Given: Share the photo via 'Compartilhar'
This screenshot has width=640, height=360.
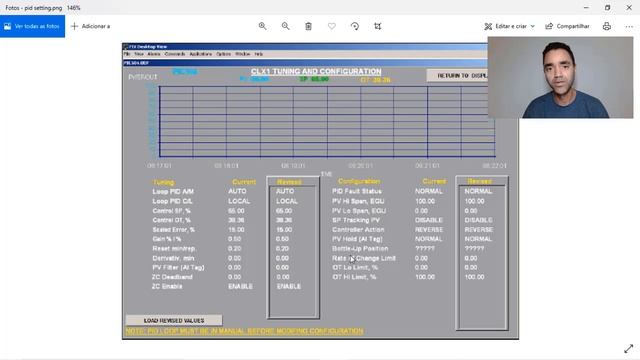Looking at the screenshot, I should pyautogui.click(x=567, y=26).
